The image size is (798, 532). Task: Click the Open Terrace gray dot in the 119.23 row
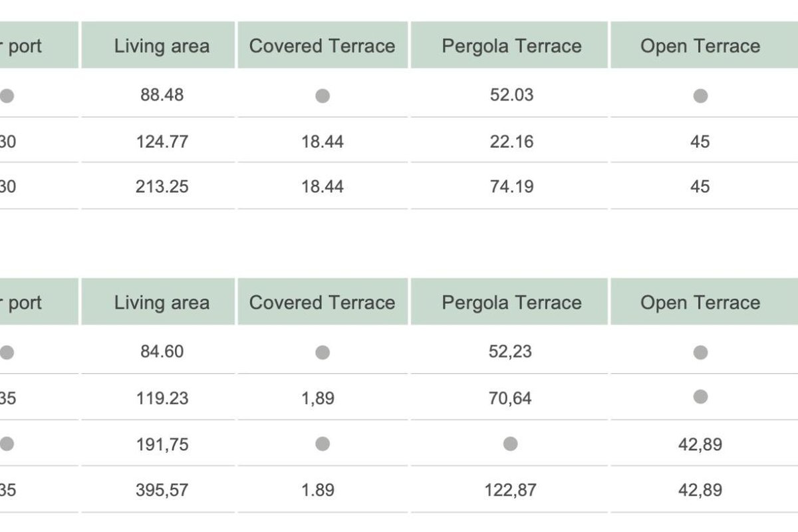700,397
